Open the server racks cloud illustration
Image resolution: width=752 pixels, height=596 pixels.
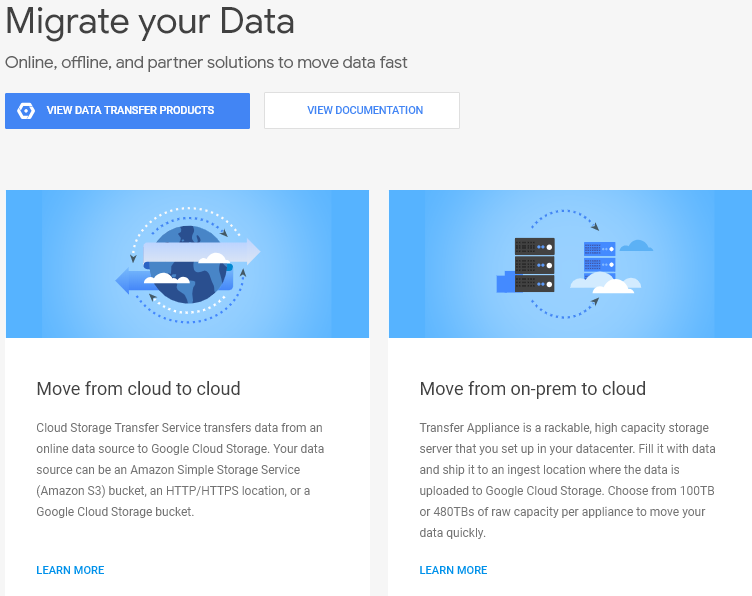coord(570,264)
